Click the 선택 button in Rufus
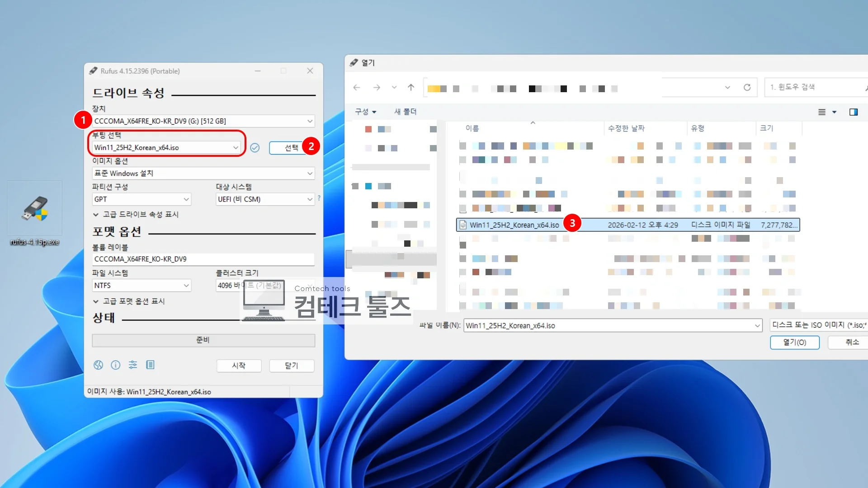 pyautogui.click(x=292, y=148)
